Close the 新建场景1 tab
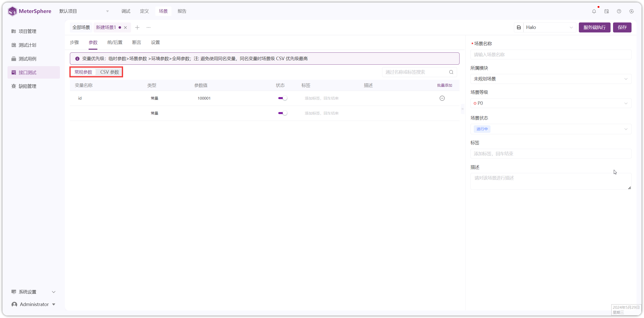Image resolution: width=644 pixels, height=318 pixels. click(126, 27)
